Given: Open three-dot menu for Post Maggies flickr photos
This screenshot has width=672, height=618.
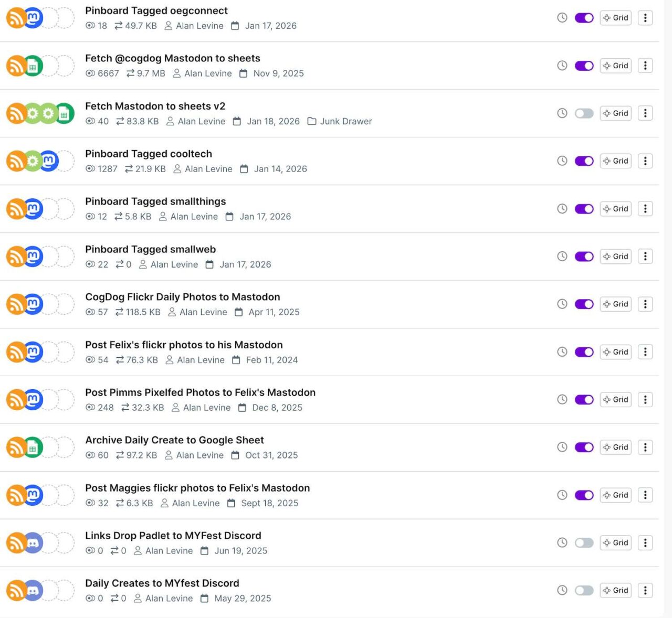Looking at the screenshot, I should click(645, 495).
